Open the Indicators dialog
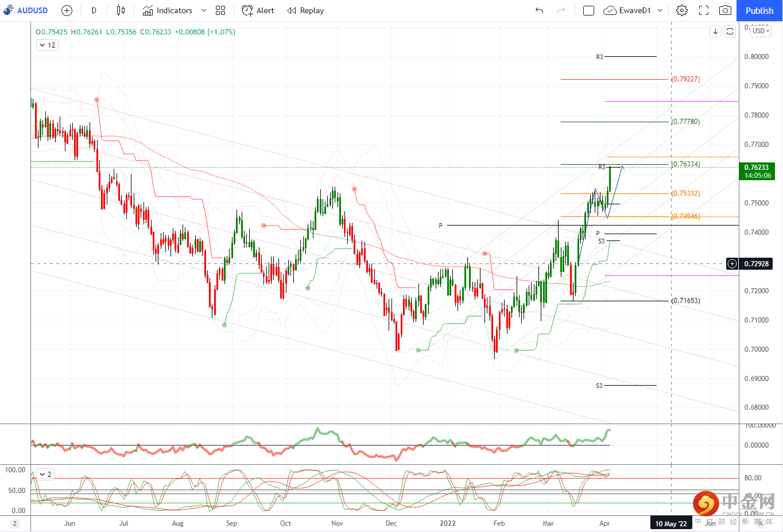The width and height of the screenshot is (783, 532). (168, 10)
